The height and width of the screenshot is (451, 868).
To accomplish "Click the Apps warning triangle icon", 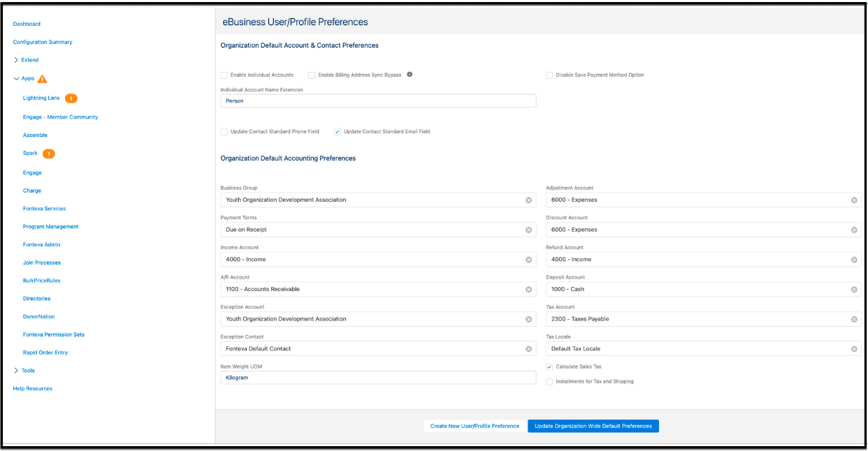I will (43, 79).
